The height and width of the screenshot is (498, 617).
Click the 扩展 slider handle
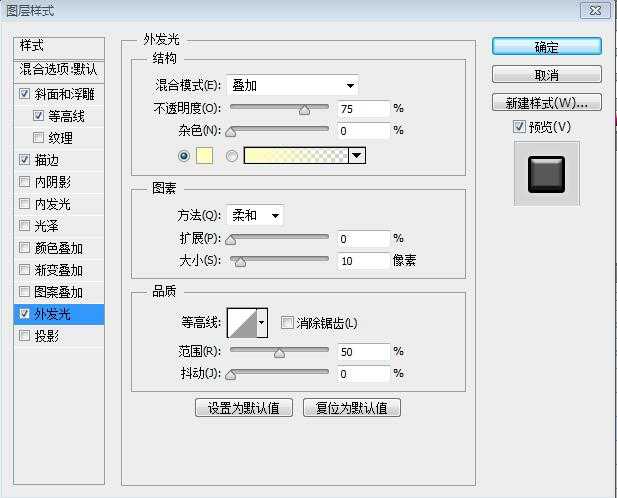click(x=231, y=240)
